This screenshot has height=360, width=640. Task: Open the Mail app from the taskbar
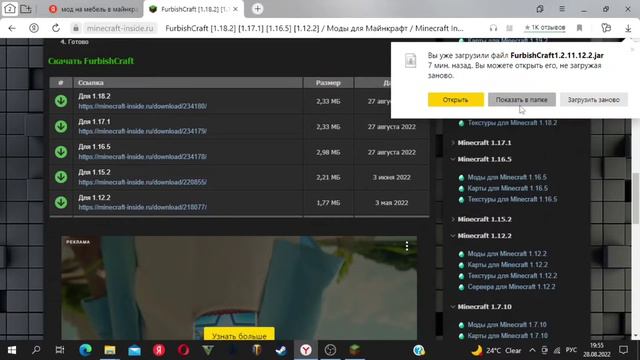pos(134,350)
